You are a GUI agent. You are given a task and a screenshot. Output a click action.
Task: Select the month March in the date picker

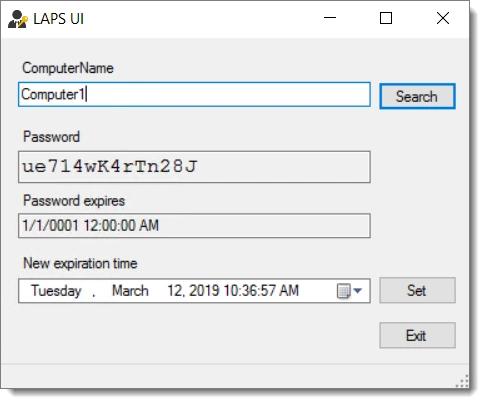(x=130, y=291)
